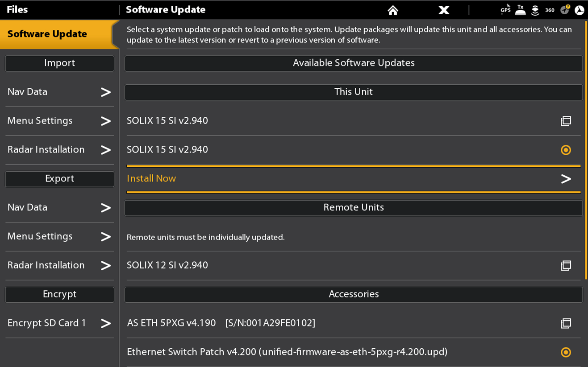The width and height of the screenshot is (588, 367).
Task: Click the This Unit section header
Action: pos(354,92)
